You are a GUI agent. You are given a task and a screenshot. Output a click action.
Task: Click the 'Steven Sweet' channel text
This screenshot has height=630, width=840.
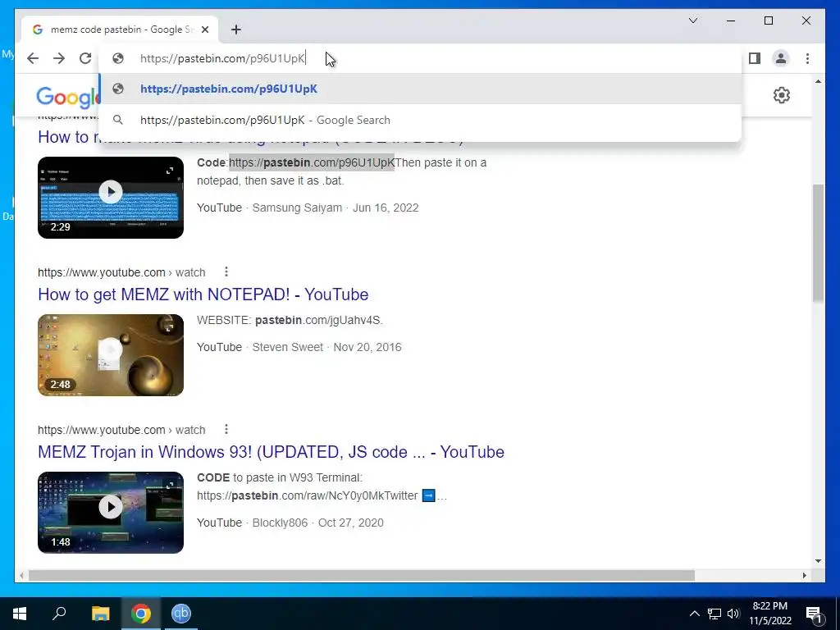pos(288,347)
